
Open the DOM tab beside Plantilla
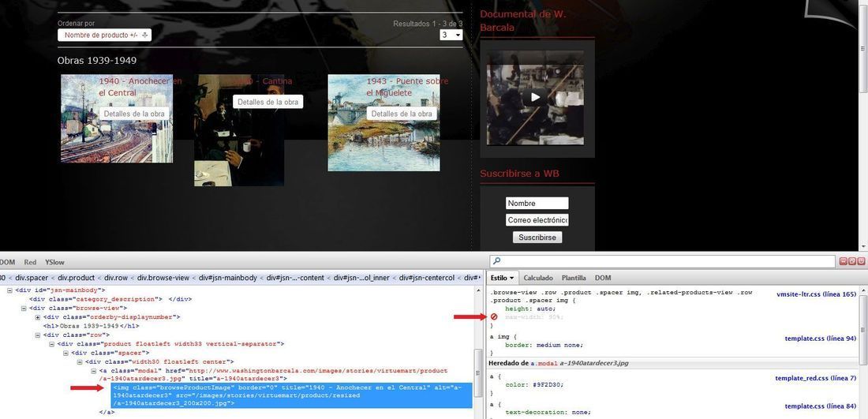[x=603, y=278]
